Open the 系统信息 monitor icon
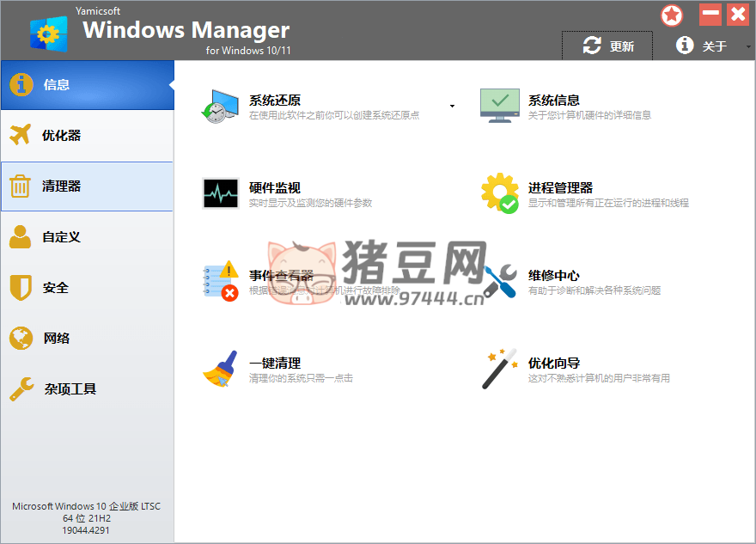Screen dimensions: 756x544 499,107
